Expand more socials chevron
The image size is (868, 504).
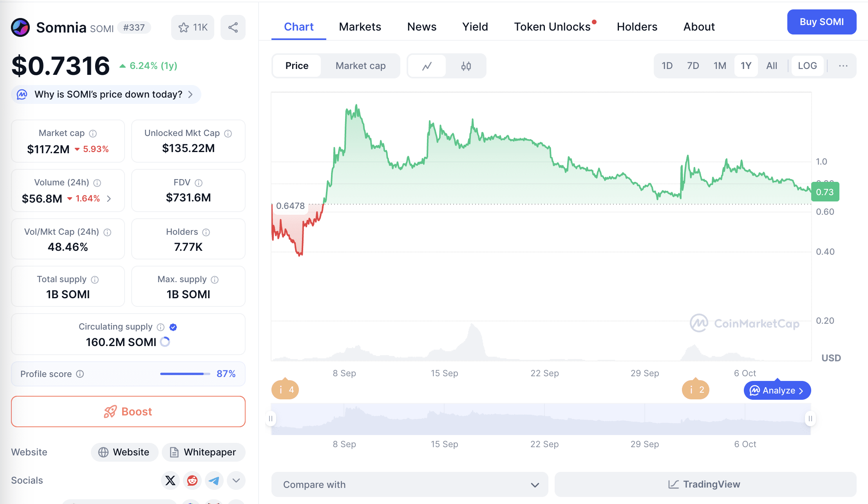tap(236, 480)
